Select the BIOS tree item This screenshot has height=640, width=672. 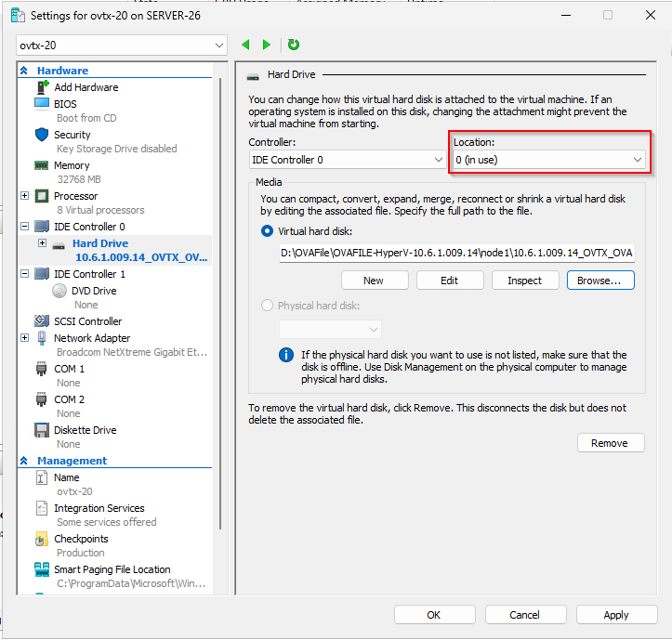65,104
